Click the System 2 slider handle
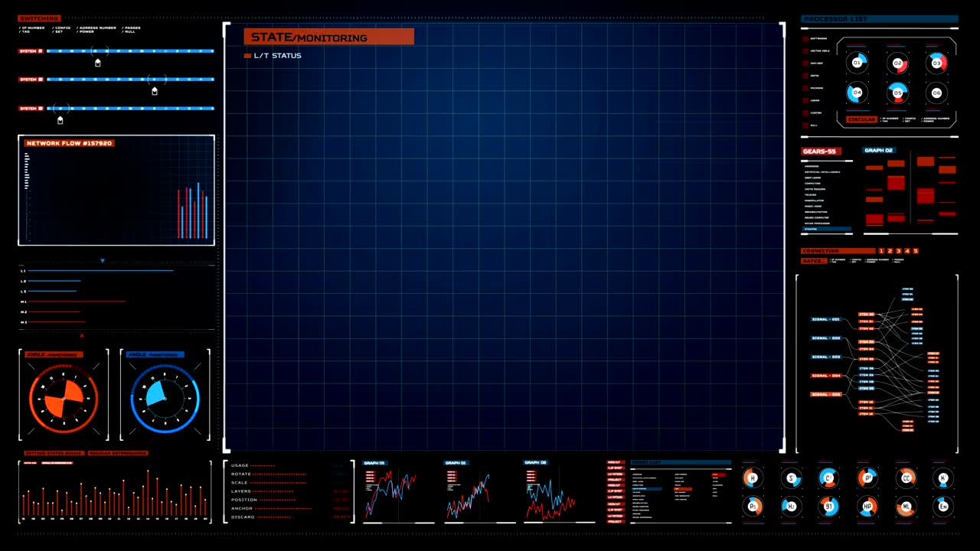Viewport: 980px width, 551px height. [155, 90]
